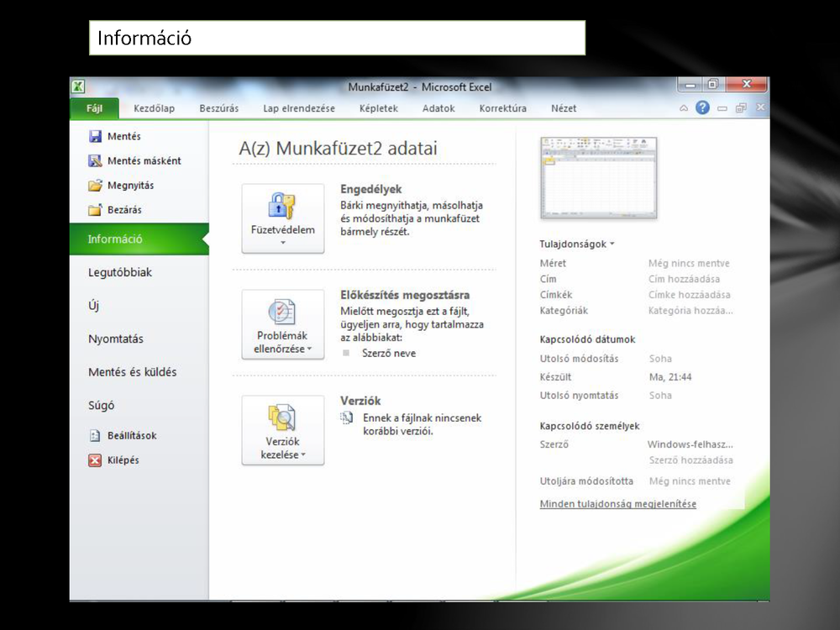840x630 pixels.
Task: Click the Engedélyek heading
Action: [370, 189]
